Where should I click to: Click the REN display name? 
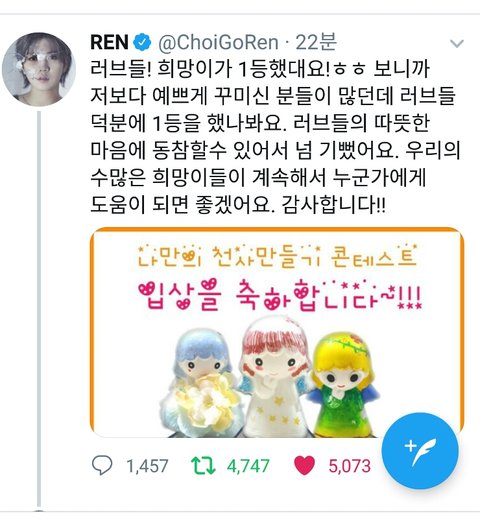click(109, 42)
